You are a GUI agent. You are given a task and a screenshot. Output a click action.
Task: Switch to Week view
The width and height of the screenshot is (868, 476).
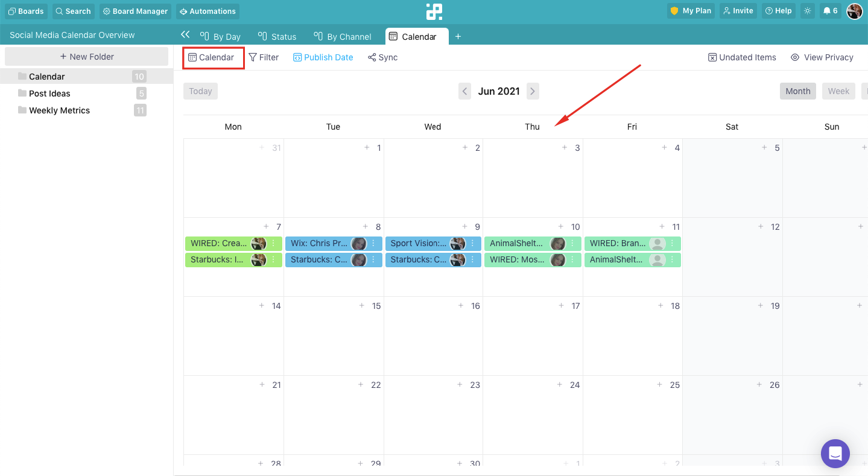point(838,91)
